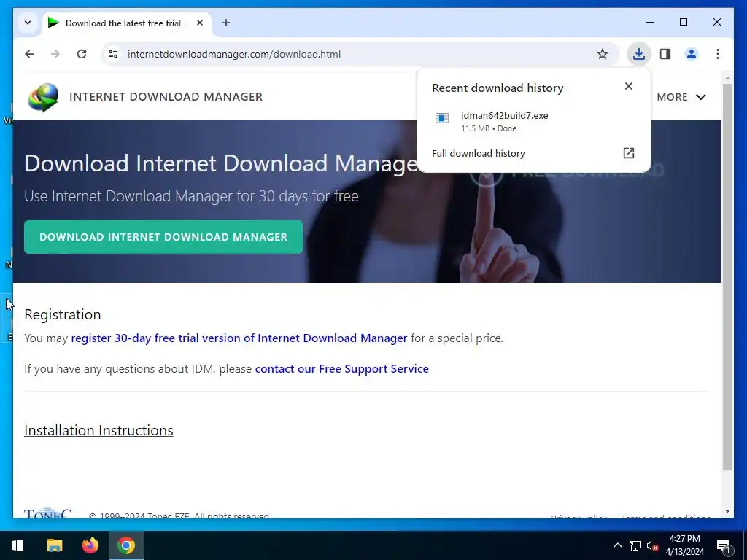The width and height of the screenshot is (747, 560).
Task: Click the page vertical scrollbar thumb
Action: [x=727, y=277]
